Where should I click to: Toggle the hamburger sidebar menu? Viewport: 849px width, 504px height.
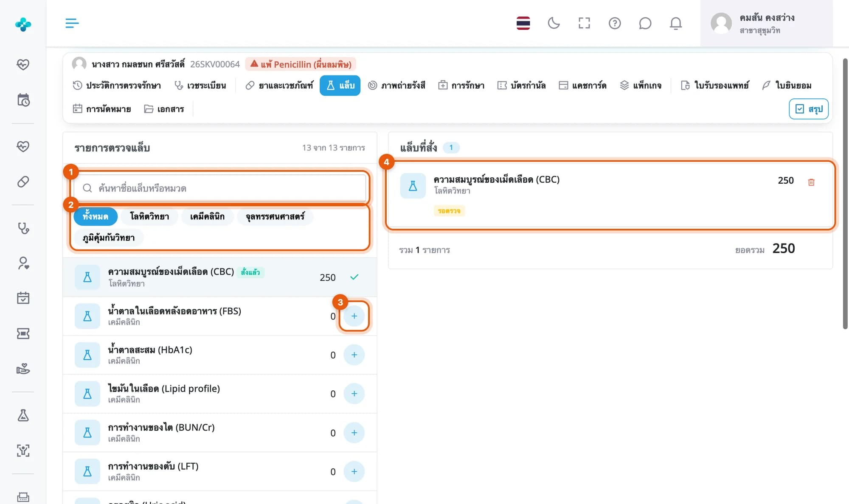tap(72, 23)
